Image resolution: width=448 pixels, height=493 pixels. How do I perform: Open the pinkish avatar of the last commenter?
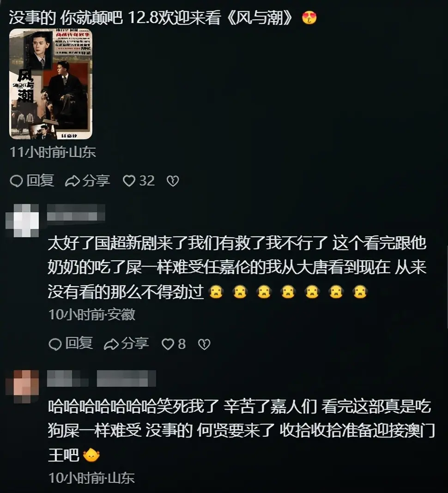(x=22, y=386)
